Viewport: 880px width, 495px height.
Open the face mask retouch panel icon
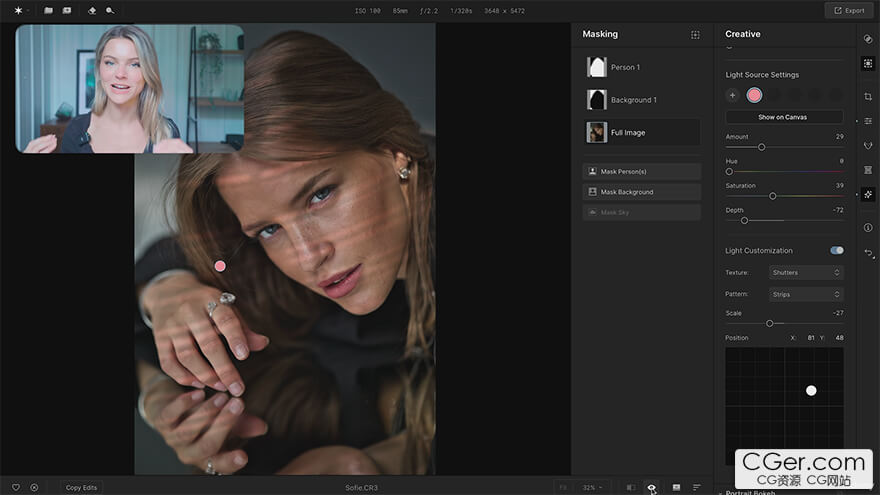tap(868, 145)
